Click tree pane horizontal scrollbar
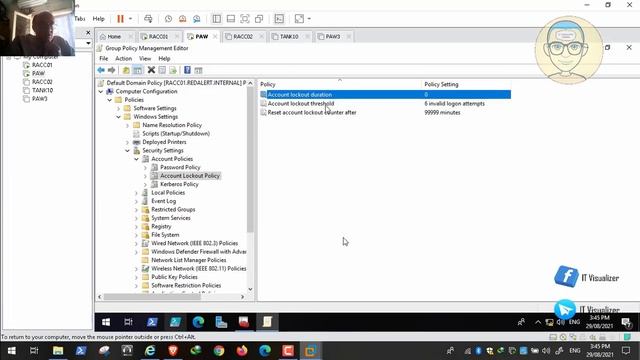640x360 pixels. click(152, 297)
